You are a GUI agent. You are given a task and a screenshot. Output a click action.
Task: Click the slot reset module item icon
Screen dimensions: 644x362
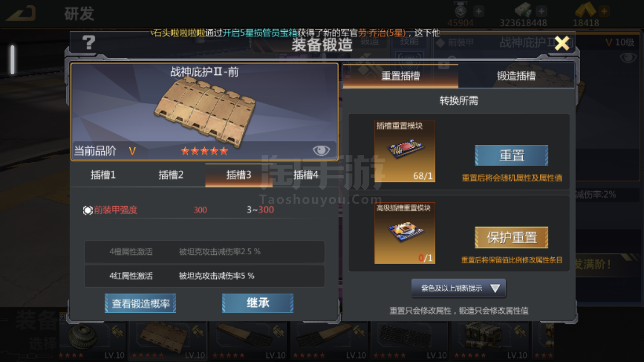point(405,151)
